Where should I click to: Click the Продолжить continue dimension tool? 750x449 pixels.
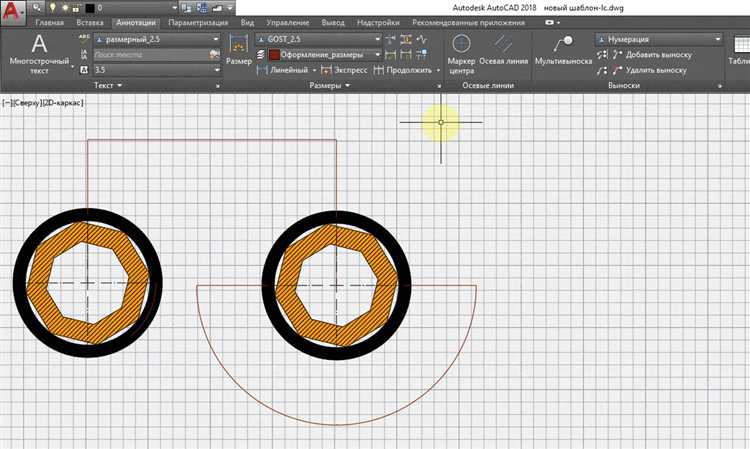(x=403, y=70)
